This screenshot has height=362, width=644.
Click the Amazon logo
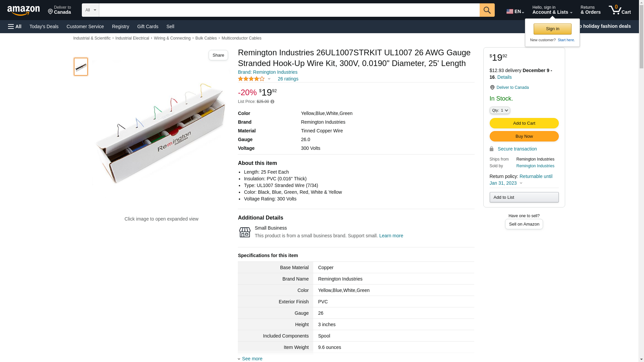coord(23,10)
